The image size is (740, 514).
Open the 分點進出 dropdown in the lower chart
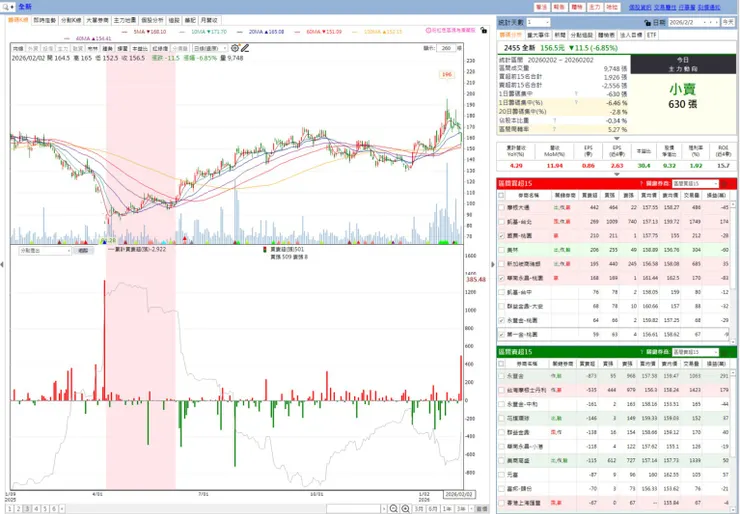[x=45, y=251]
